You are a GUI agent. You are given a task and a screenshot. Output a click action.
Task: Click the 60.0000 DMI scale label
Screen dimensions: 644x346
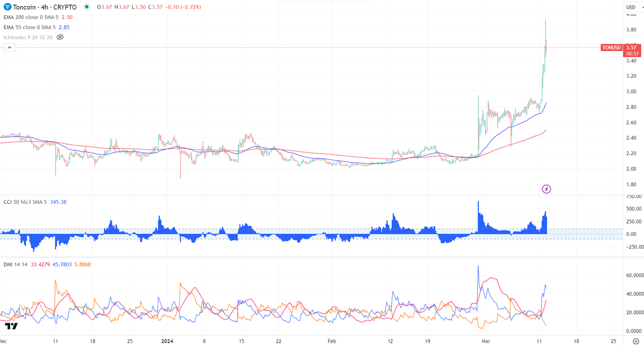[x=635, y=275]
